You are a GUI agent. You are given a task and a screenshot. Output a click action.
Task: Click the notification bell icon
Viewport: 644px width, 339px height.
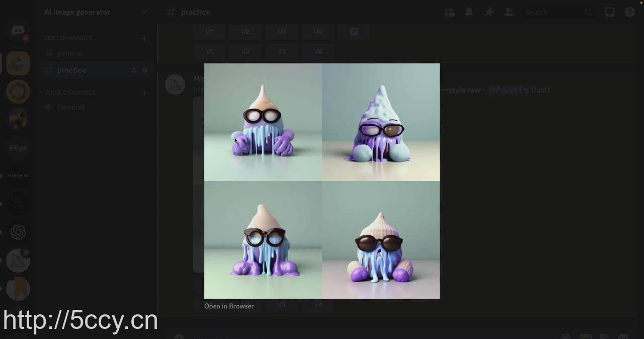(468, 12)
